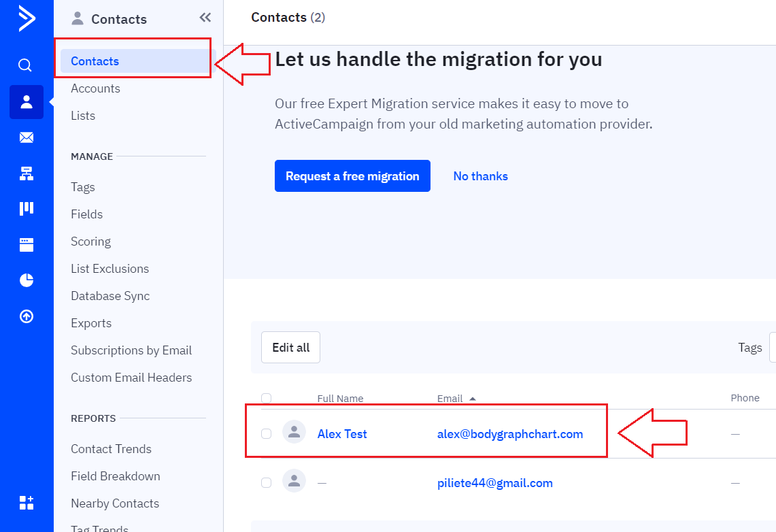This screenshot has width=776, height=532.
Task: View the Contact Trends report
Action: click(111, 449)
